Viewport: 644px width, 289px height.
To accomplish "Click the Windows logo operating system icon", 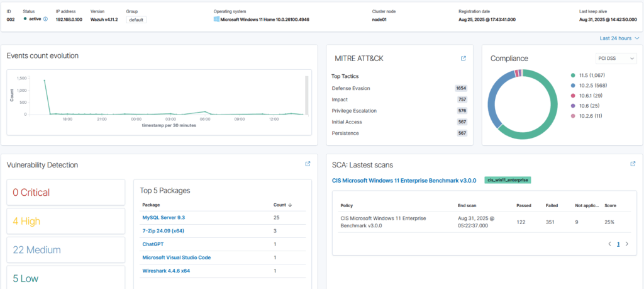I will (x=216, y=20).
